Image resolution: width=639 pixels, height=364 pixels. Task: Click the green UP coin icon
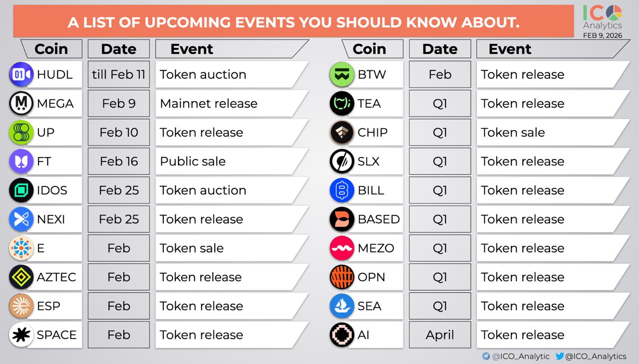(21, 133)
